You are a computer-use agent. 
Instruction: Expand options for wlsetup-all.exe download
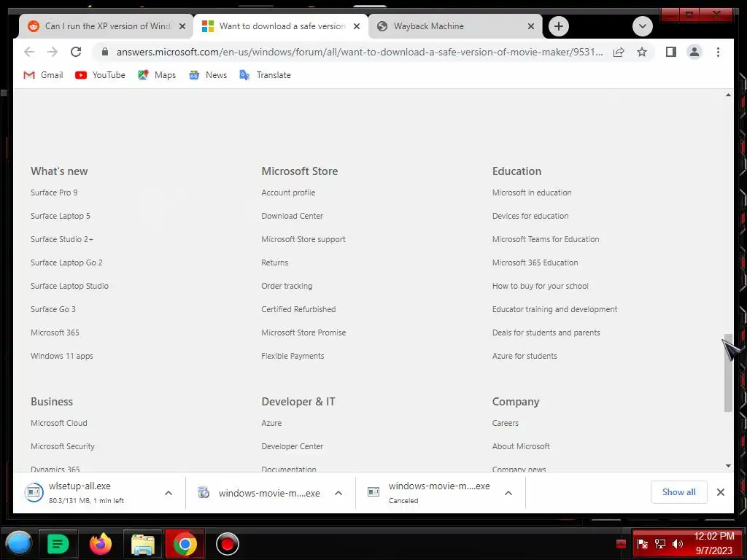169,493
